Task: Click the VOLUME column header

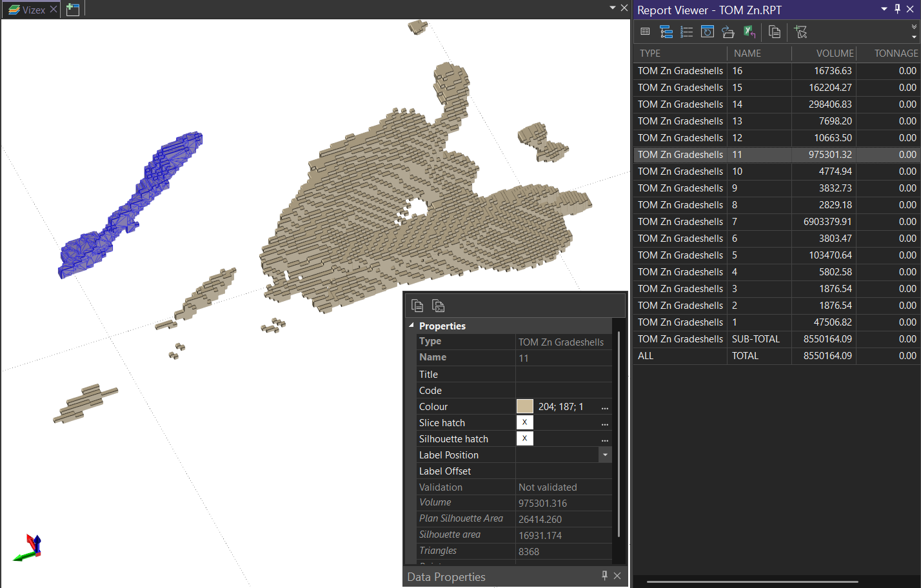Action: (x=824, y=54)
